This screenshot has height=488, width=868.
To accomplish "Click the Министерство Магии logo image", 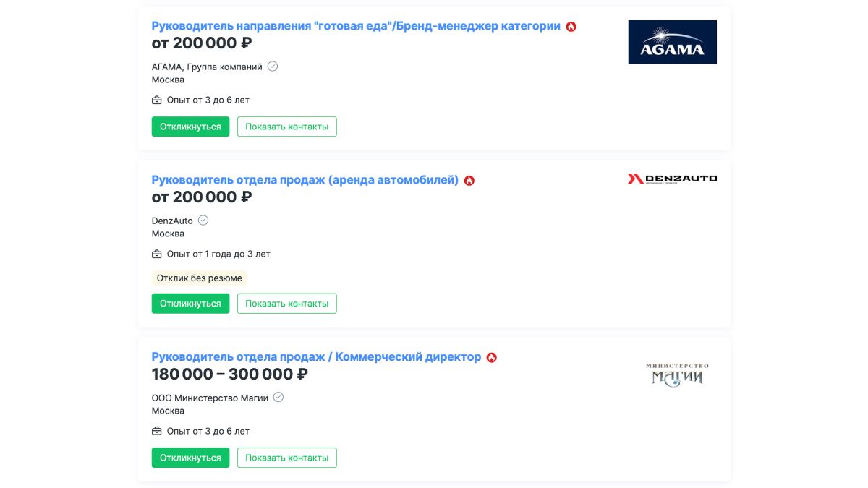I will tap(677, 374).
